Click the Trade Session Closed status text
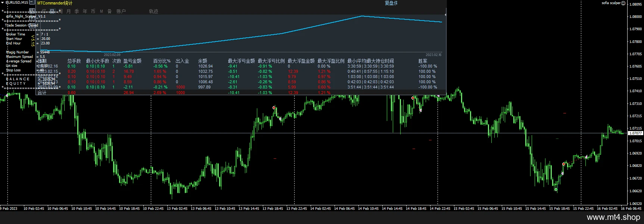The height and width of the screenshot is (224, 644). (x=22, y=25)
